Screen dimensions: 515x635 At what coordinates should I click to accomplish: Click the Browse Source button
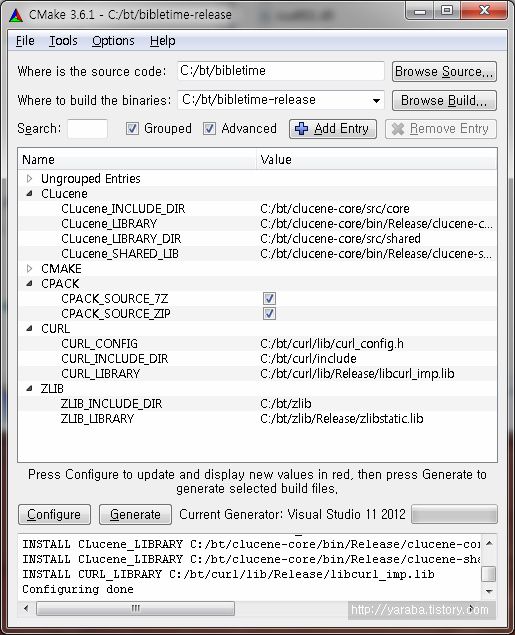coord(444,72)
